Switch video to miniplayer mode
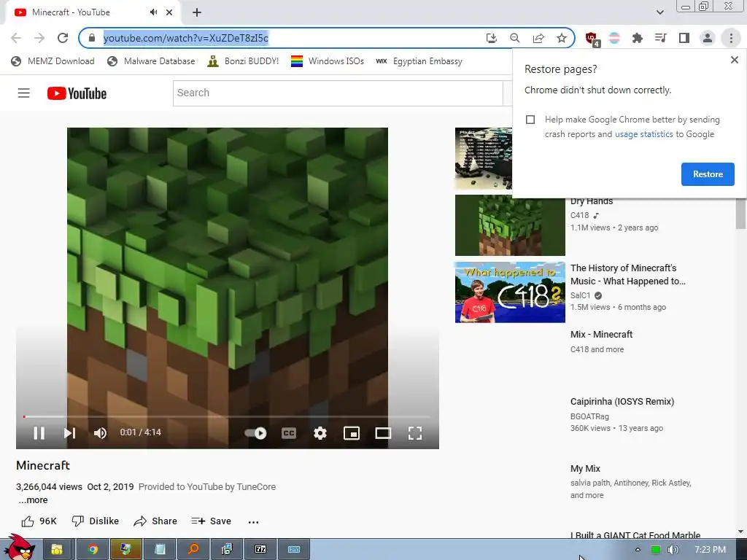 coord(352,433)
